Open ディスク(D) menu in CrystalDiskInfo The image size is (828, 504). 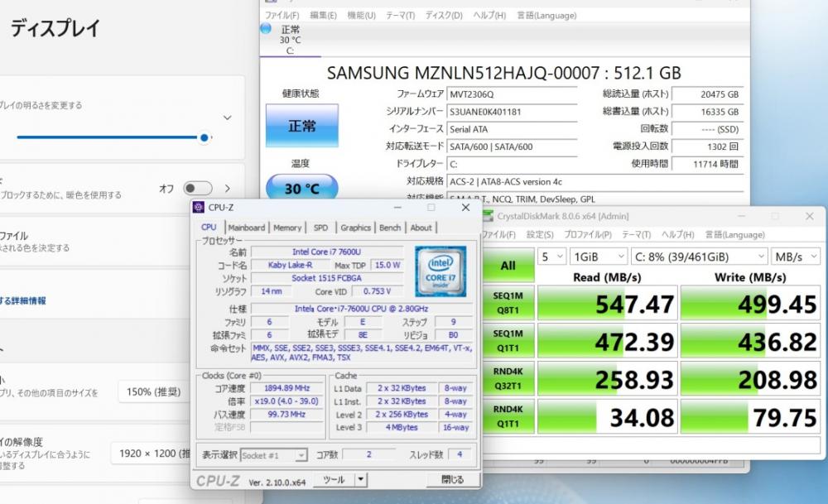(444, 15)
